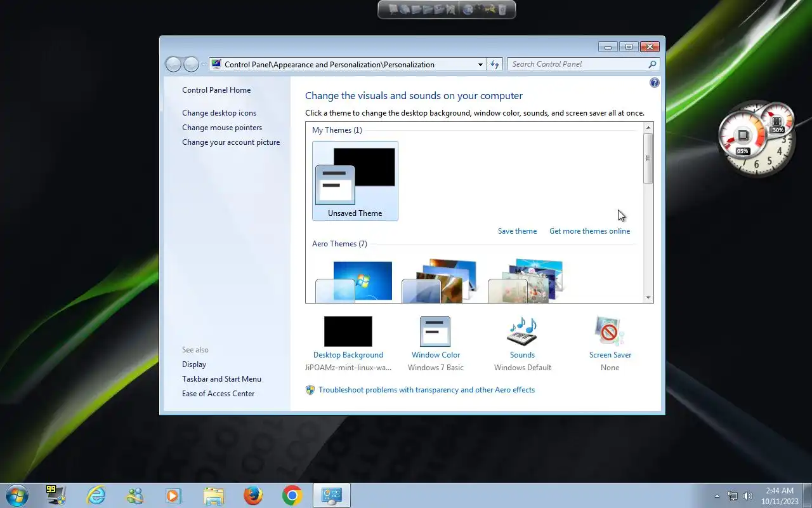Open Windows Media Player from taskbar
The image size is (812, 508).
click(173, 495)
